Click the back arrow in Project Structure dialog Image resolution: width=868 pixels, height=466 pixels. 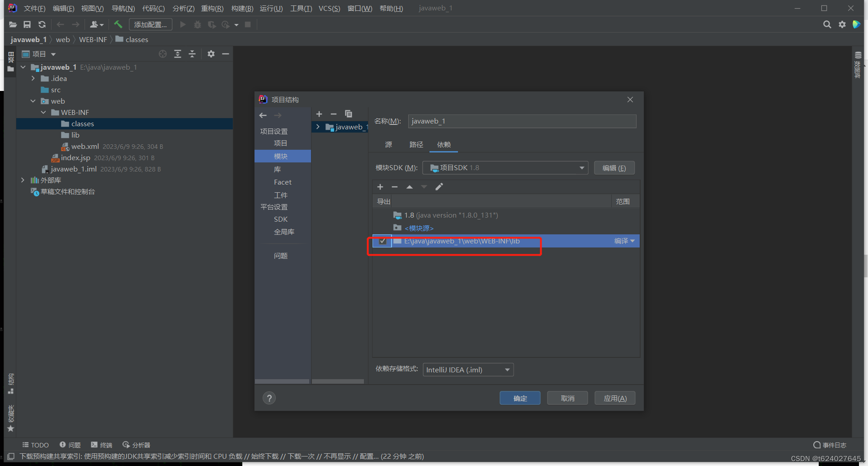click(x=263, y=115)
